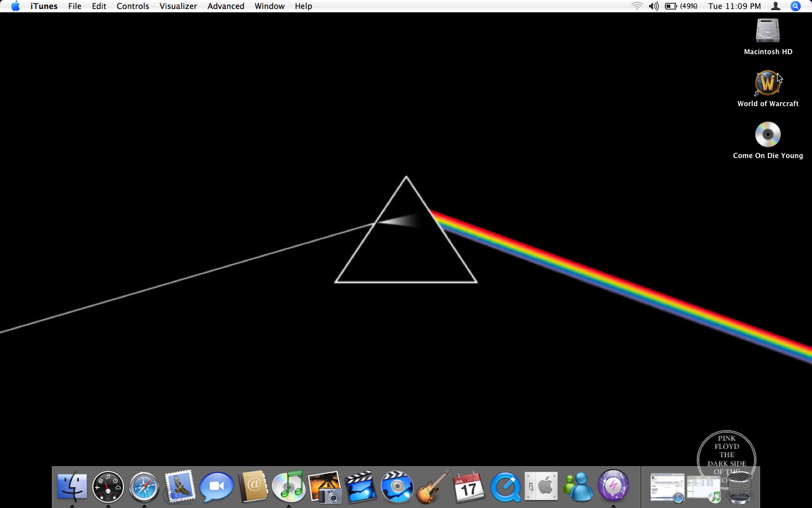Screen dimensions: 812x508
Task: Open the Edit menu
Action: (99, 6)
